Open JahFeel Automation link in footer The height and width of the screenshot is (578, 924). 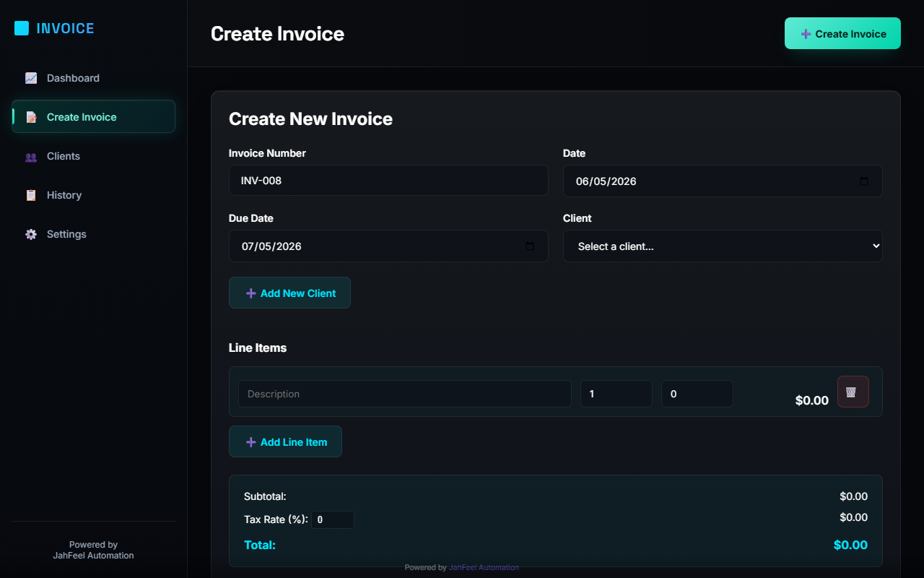coord(484,567)
